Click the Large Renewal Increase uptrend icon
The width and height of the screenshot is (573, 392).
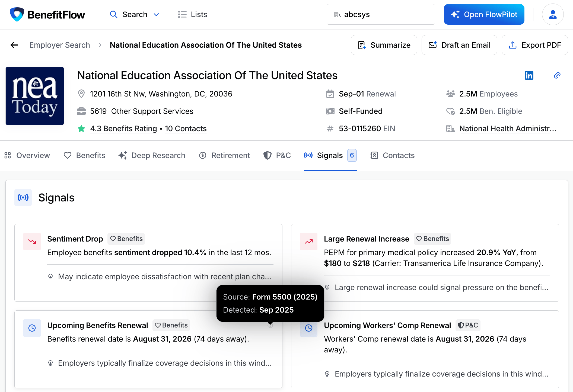coord(309,242)
